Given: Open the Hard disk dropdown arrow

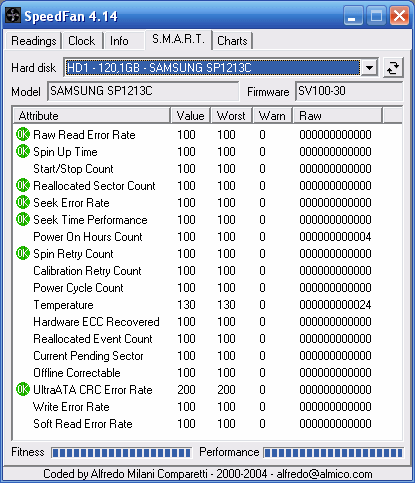Looking at the screenshot, I should coord(369,68).
